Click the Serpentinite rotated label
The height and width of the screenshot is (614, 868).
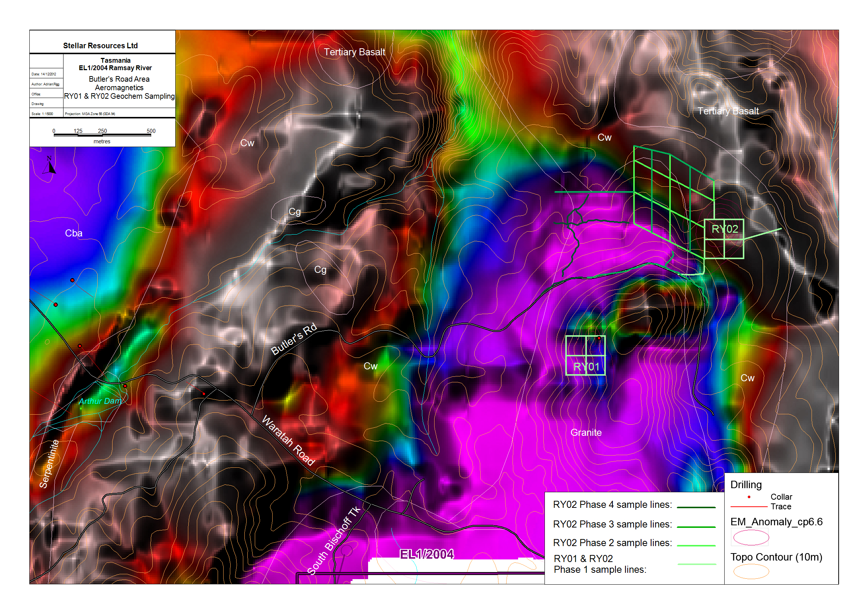(x=49, y=464)
